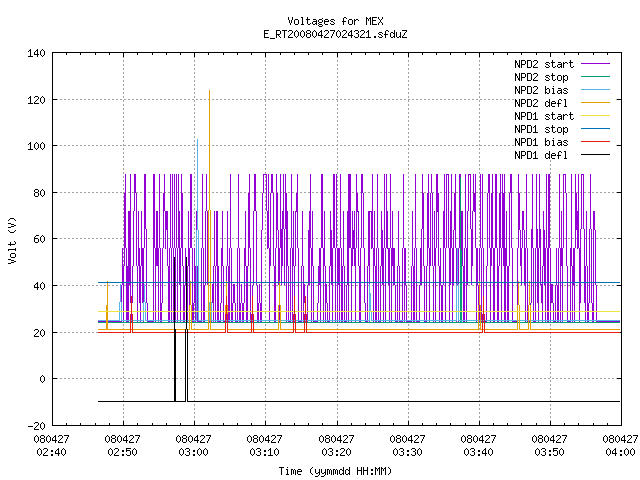Click the y-axis tick value -20
Screen dimensions: 640x480
(x=36, y=426)
